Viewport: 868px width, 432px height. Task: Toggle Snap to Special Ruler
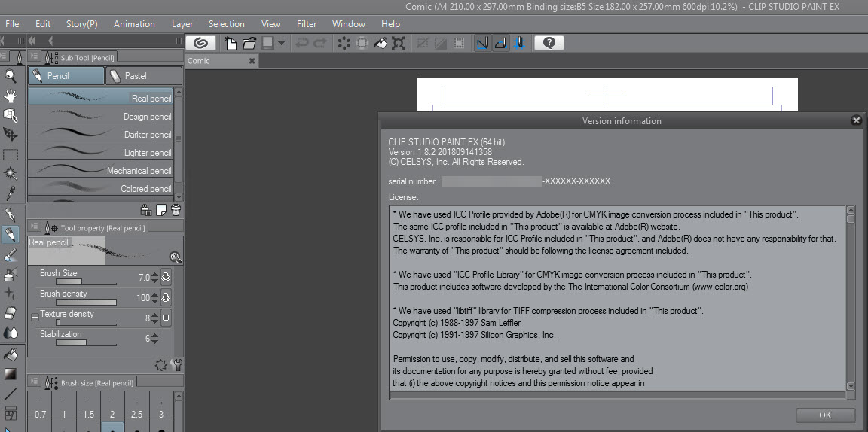coord(501,43)
